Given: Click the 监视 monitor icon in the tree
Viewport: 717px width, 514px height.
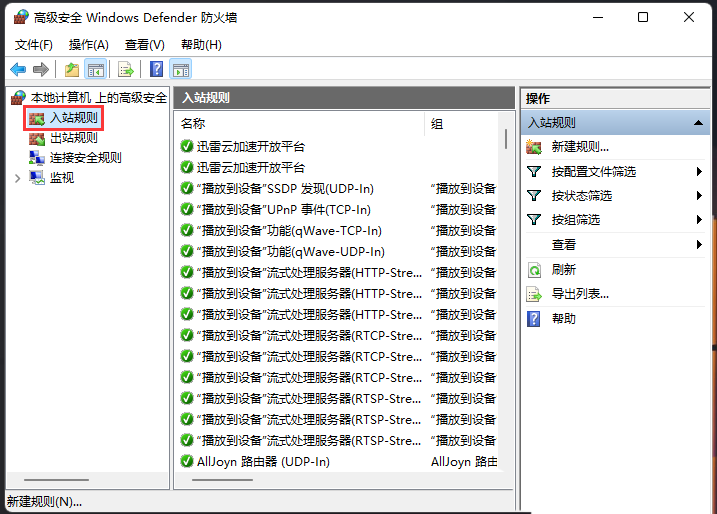Looking at the screenshot, I should tap(37, 177).
